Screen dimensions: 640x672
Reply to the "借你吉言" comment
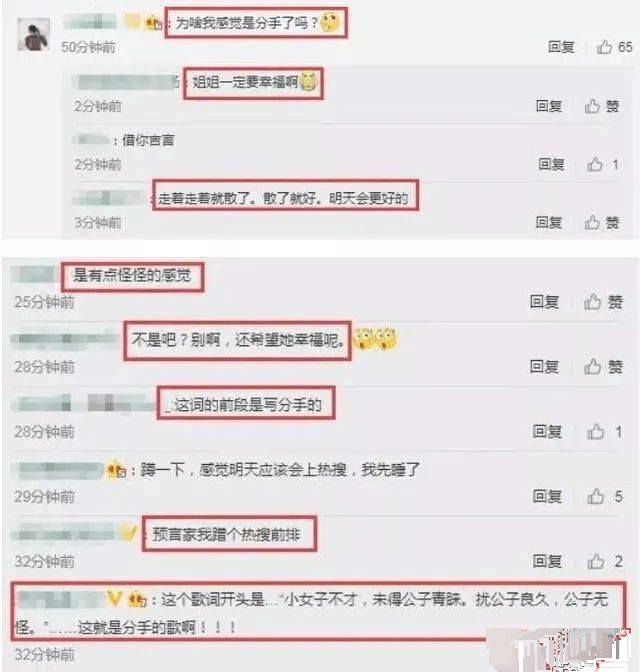click(551, 164)
